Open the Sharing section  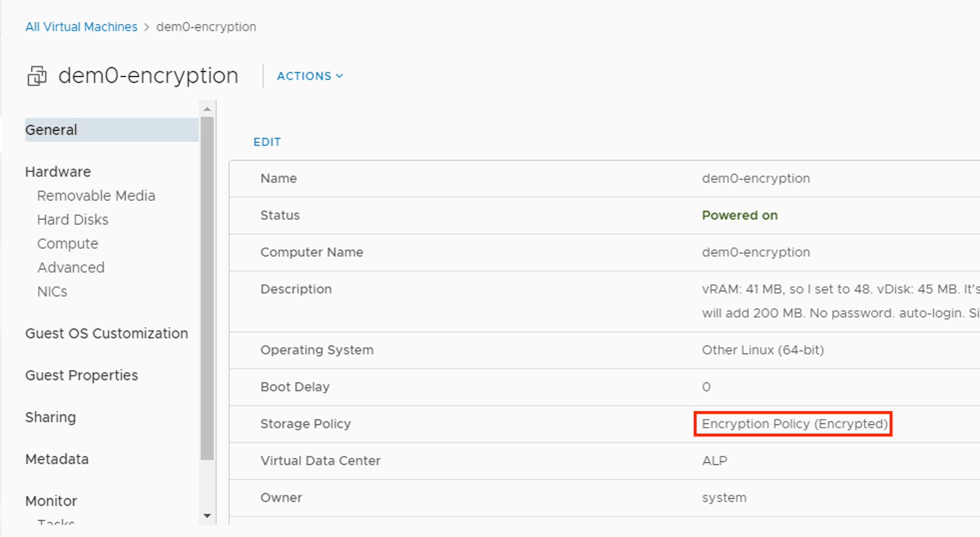50,417
